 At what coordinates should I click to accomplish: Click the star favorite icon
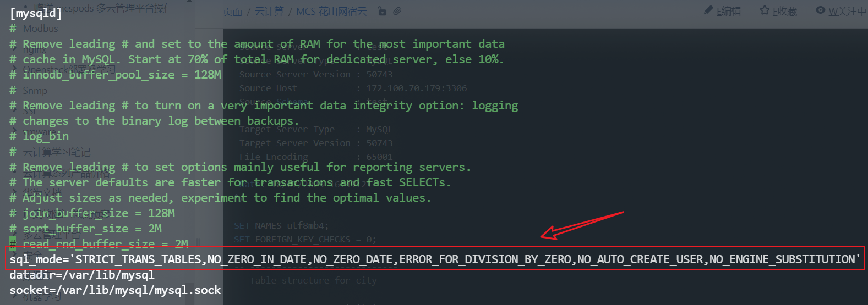point(765,10)
